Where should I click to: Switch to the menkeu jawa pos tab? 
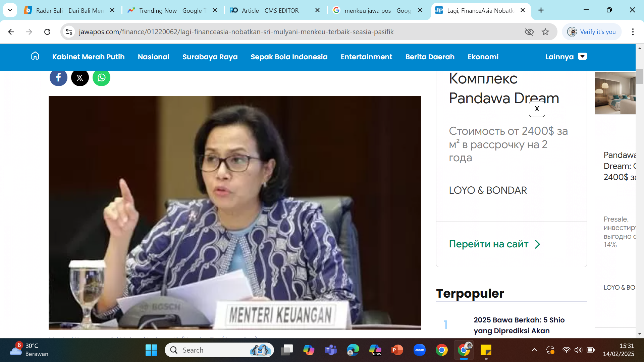377,10
